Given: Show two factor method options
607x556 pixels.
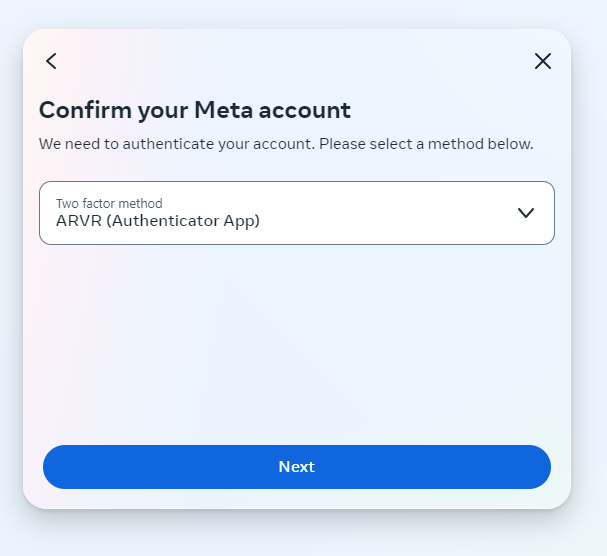Looking at the screenshot, I should coord(296,213).
